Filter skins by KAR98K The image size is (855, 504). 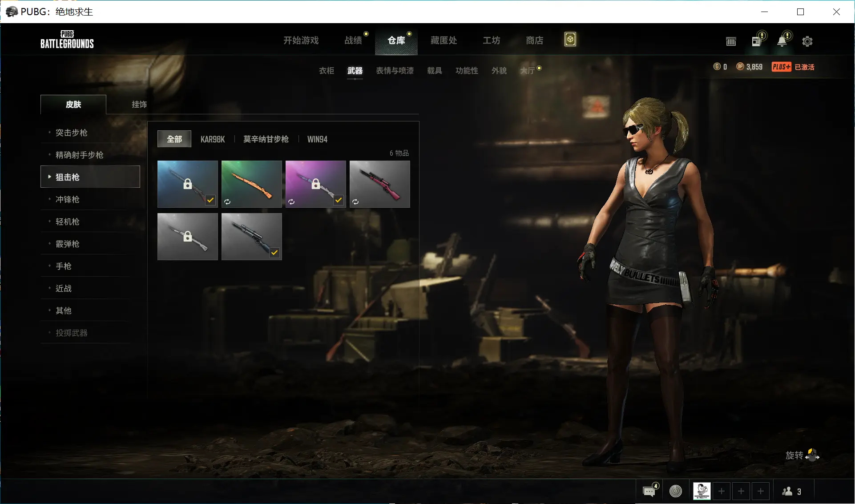point(213,139)
